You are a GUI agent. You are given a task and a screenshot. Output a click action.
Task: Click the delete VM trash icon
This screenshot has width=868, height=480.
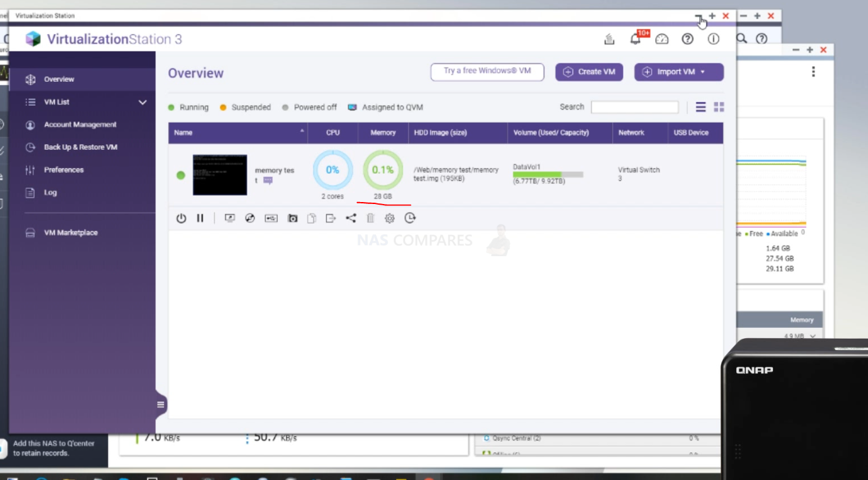pyautogui.click(x=370, y=219)
